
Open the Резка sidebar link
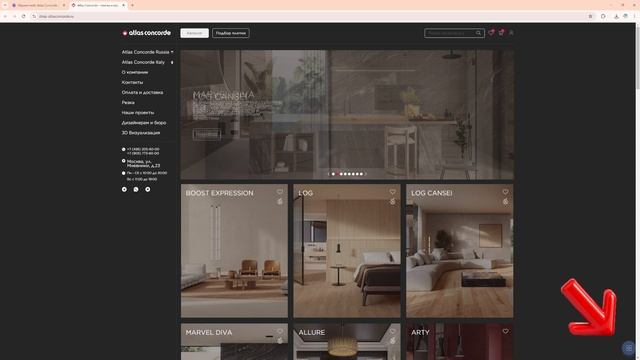click(x=128, y=102)
